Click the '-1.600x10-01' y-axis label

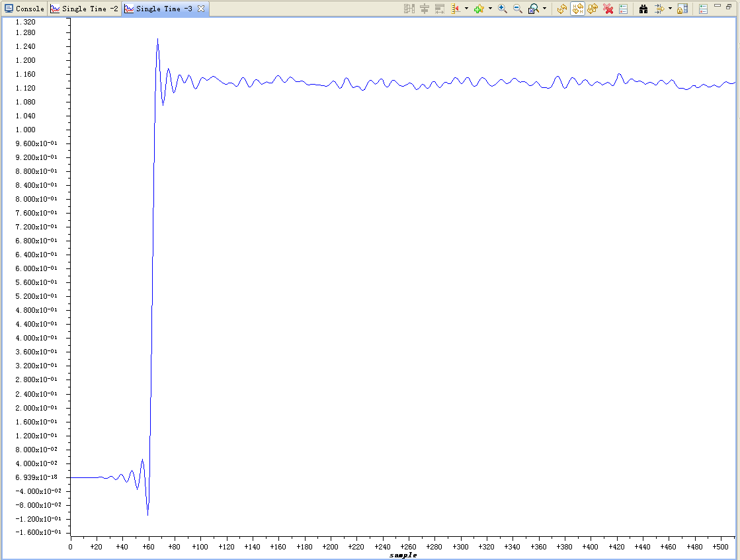pyautogui.click(x=38, y=532)
